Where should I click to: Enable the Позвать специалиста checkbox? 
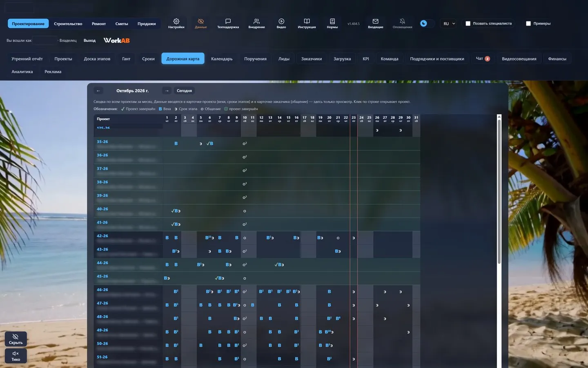(468, 23)
